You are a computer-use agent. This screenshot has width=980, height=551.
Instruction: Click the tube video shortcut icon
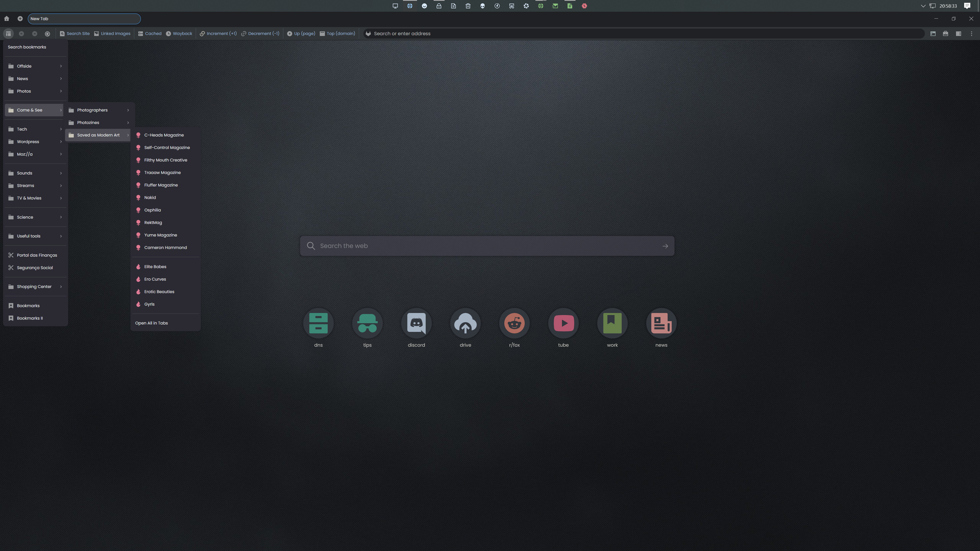563,323
